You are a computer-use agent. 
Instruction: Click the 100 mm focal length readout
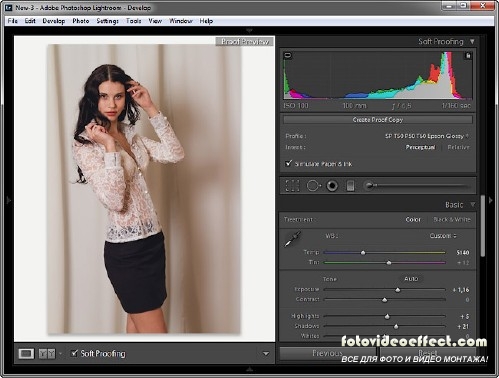(354, 106)
